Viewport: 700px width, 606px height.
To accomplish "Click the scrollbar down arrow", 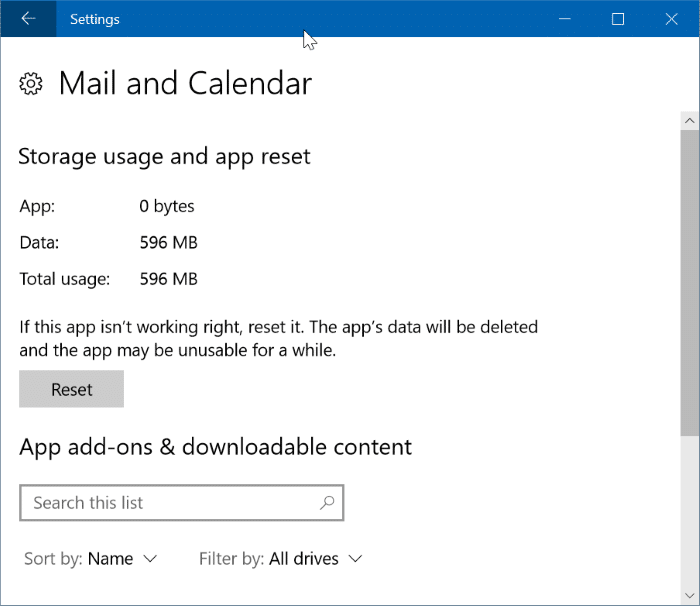I will (690, 596).
